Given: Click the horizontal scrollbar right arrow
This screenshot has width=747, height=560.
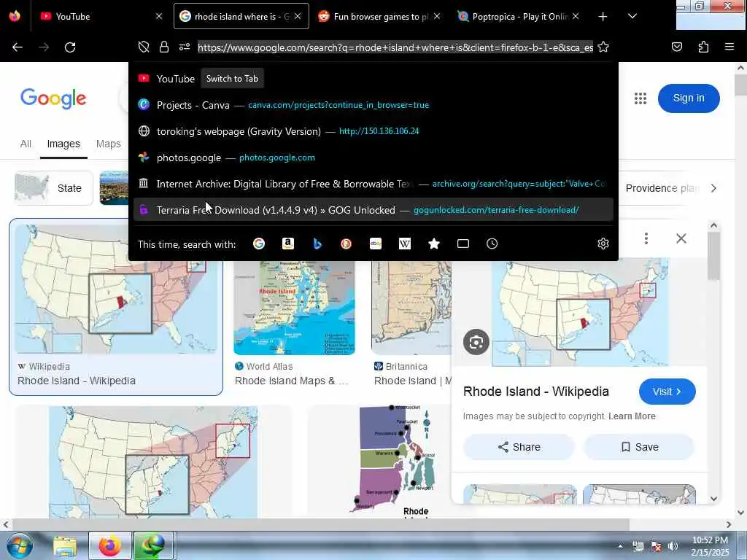Looking at the screenshot, I should [729, 524].
